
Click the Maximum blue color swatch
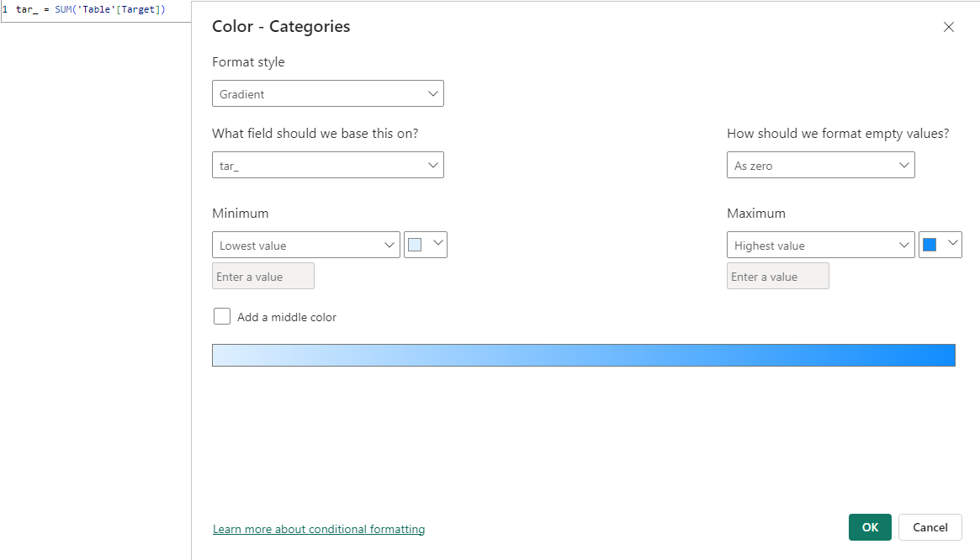(x=930, y=245)
